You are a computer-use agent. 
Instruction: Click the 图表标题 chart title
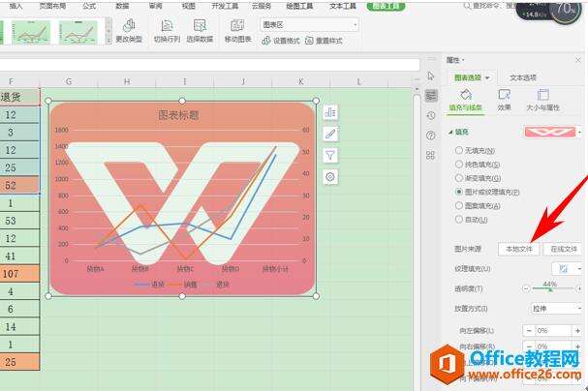click(178, 115)
